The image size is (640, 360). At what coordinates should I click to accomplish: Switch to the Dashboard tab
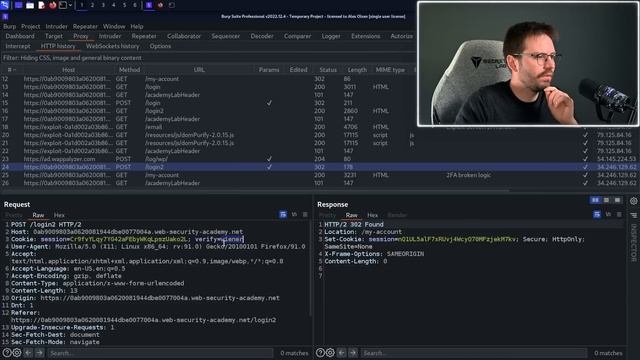[x=20, y=36]
